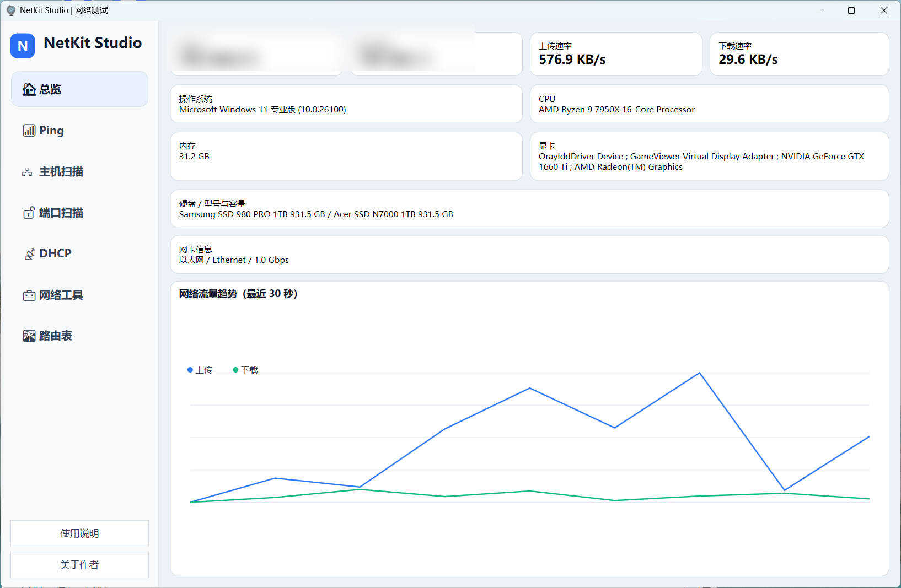Toggle the 上传 series in chart legend
Viewport: 901px width, 588px height.
click(x=200, y=370)
